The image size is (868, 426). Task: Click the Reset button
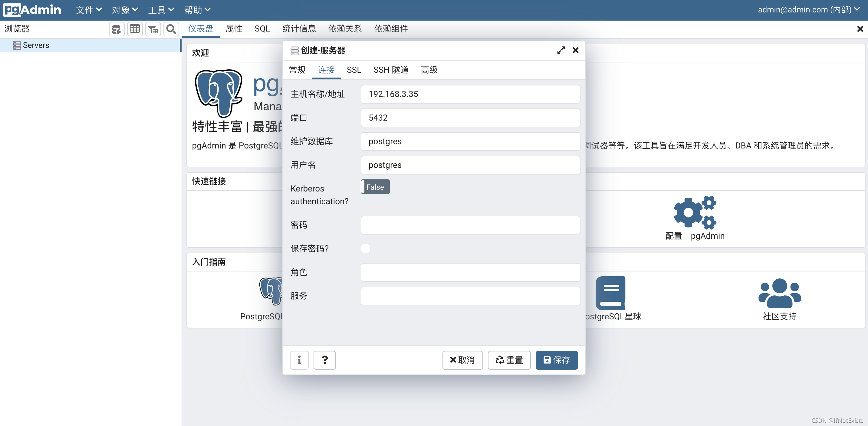coord(509,360)
